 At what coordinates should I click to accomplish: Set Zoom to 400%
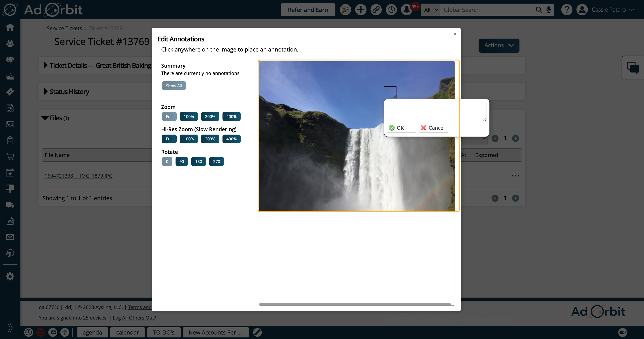click(231, 116)
